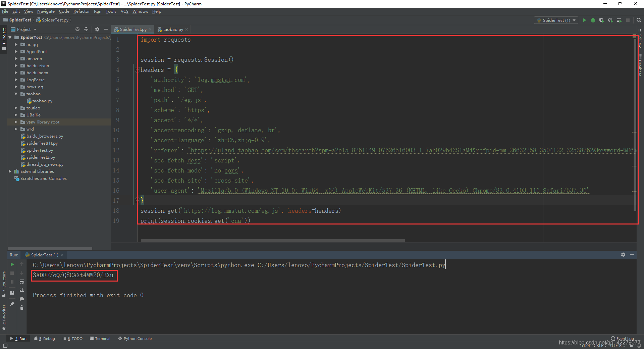Screen dimensions: 644x349
Task: Click scroll to end in Run console
Action: [x=22, y=290]
